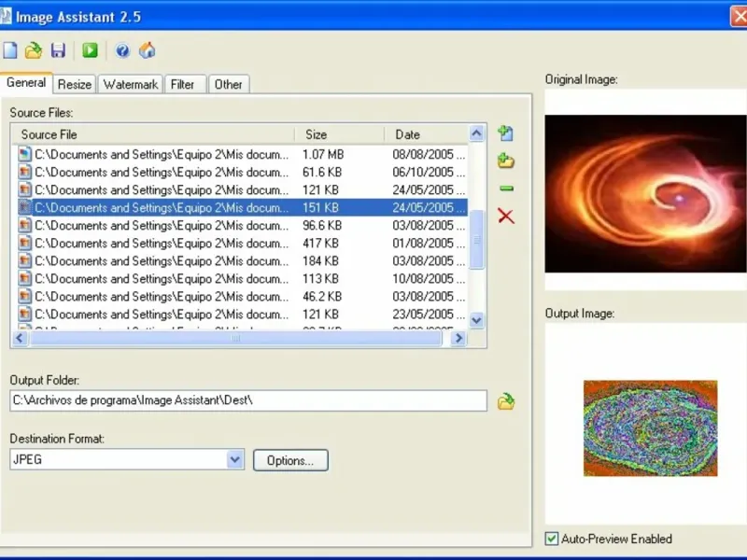Save using the floppy disk icon
The width and height of the screenshot is (747, 560).
coord(58,50)
